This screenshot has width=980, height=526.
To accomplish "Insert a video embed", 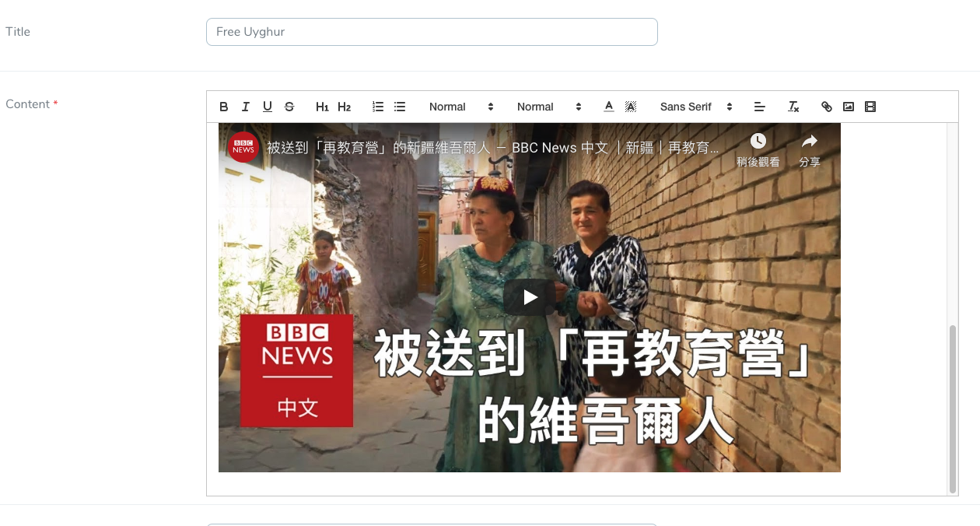I will [x=870, y=107].
